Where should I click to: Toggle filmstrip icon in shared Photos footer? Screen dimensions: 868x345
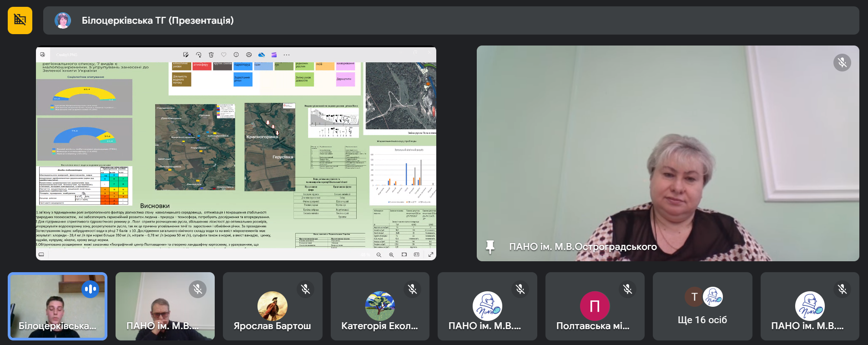point(41,254)
